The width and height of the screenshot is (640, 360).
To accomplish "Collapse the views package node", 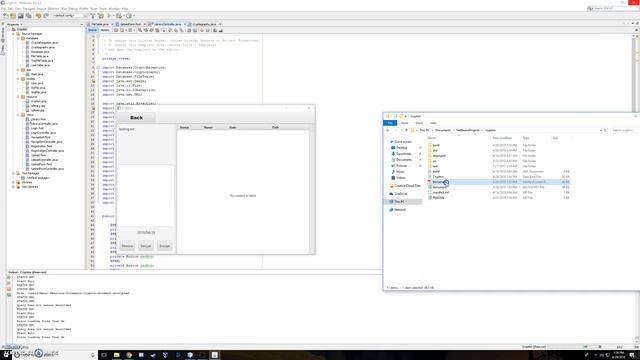I will coord(18,115).
